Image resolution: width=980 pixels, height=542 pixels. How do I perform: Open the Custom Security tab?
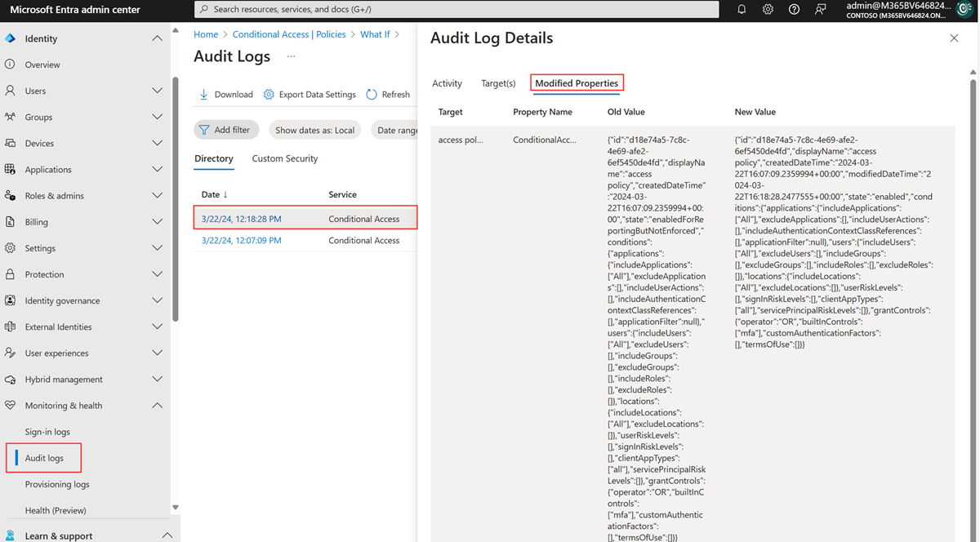click(285, 158)
